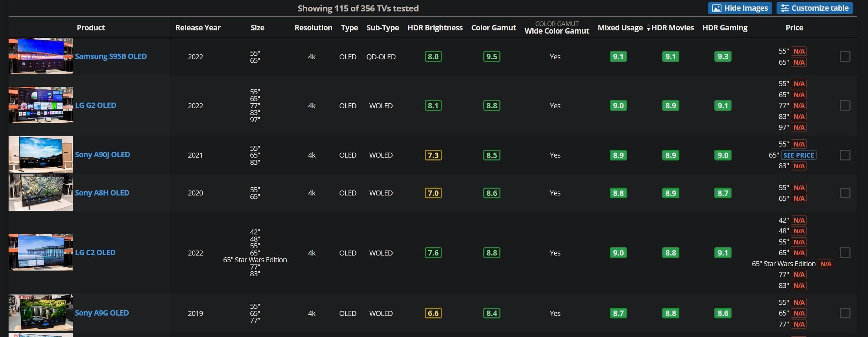Sort by the Mixed Usage column header

620,28
